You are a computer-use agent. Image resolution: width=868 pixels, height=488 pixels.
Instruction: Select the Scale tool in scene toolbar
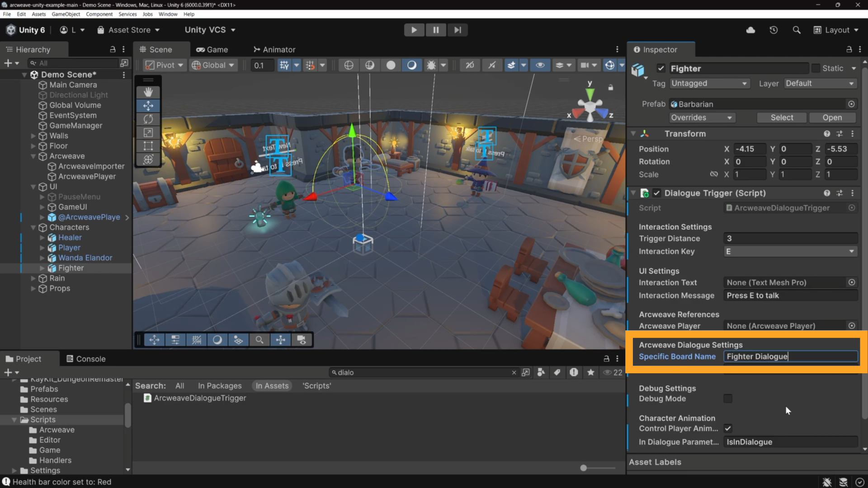pyautogui.click(x=148, y=133)
